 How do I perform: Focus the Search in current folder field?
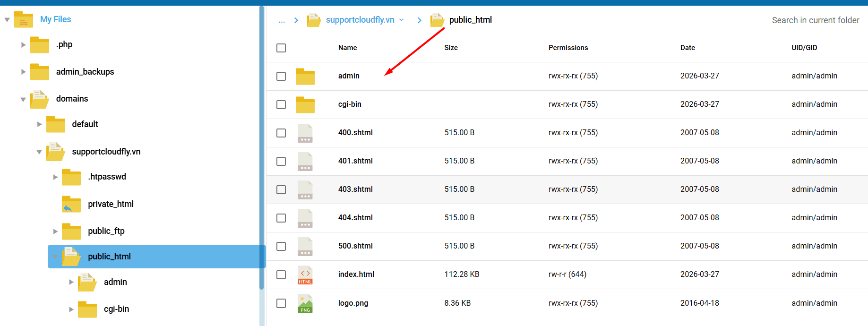click(815, 20)
